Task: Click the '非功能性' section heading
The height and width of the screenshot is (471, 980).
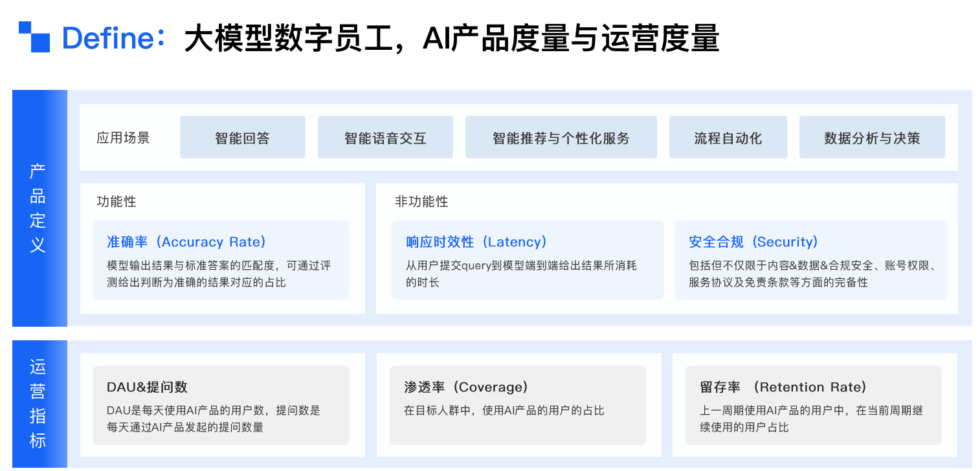Action: [421, 201]
